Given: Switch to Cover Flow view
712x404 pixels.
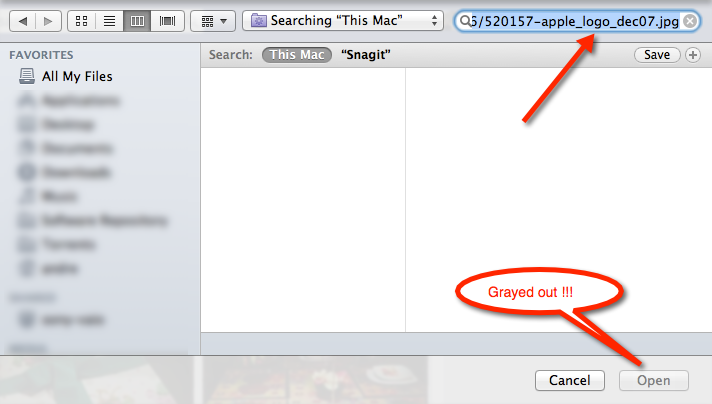Looking at the screenshot, I should [x=168, y=21].
